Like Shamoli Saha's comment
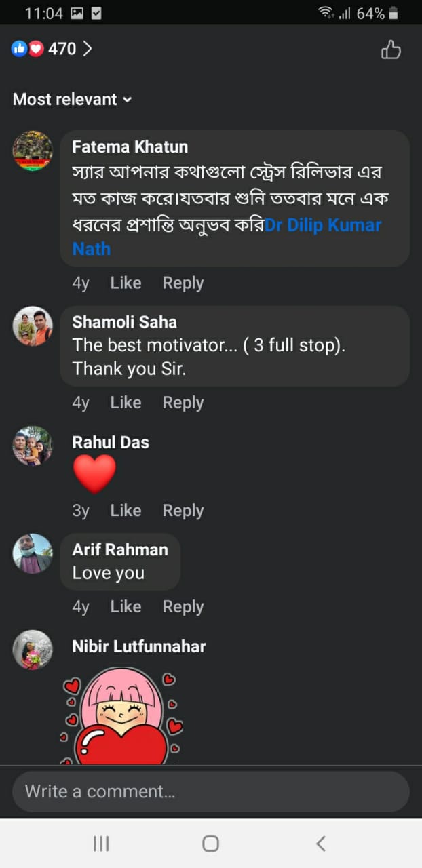This screenshot has width=422, height=868. click(x=126, y=402)
